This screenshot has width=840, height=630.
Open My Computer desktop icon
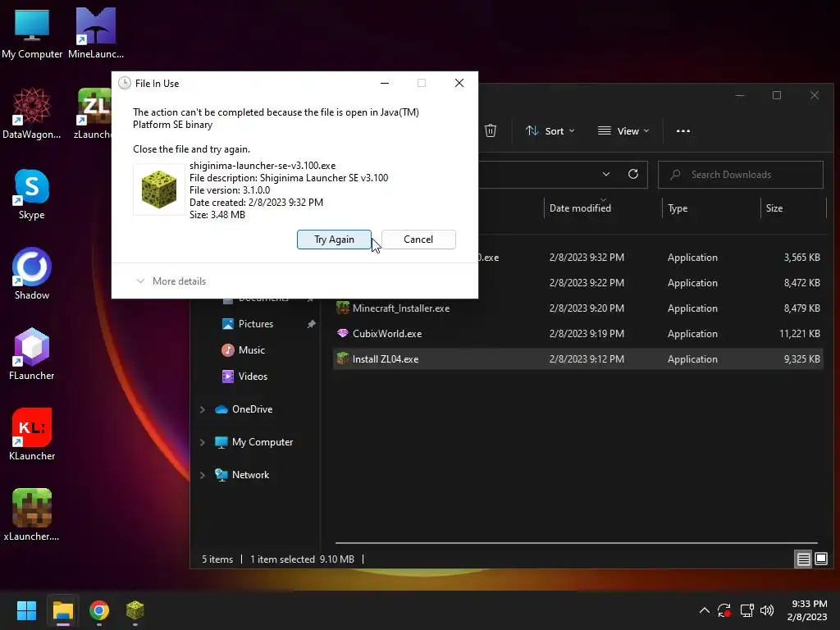(32, 33)
